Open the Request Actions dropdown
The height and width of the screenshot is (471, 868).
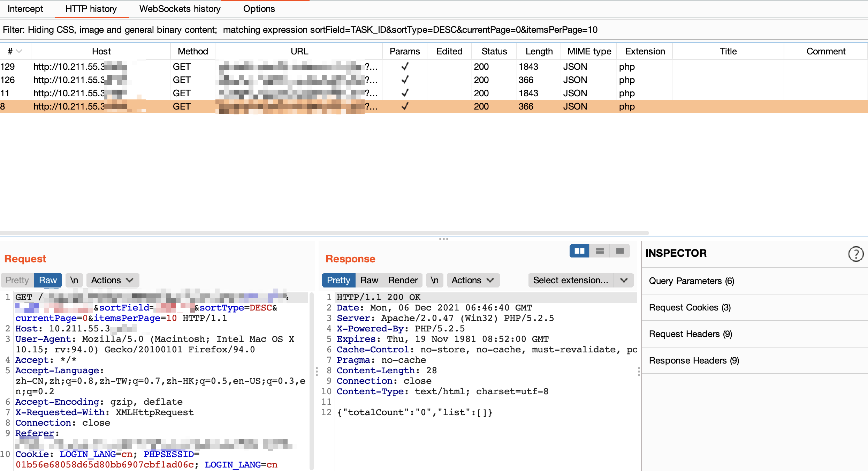click(x=112, y=280)
